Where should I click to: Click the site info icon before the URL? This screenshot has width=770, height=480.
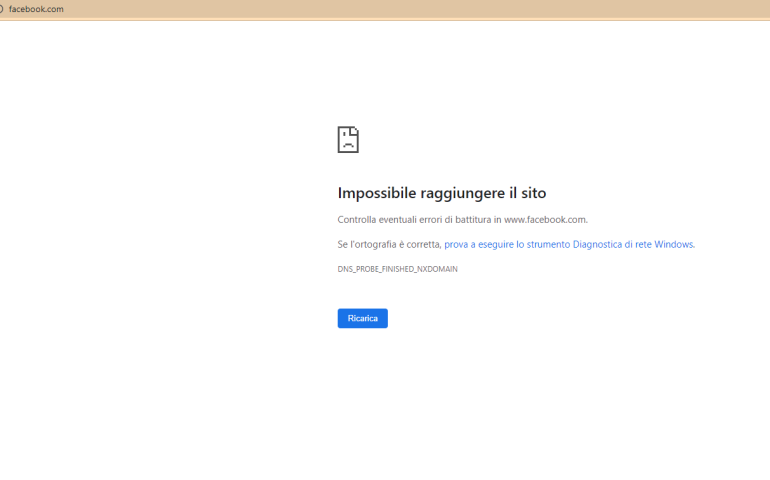pyautogui.click(x=2, y=9)
